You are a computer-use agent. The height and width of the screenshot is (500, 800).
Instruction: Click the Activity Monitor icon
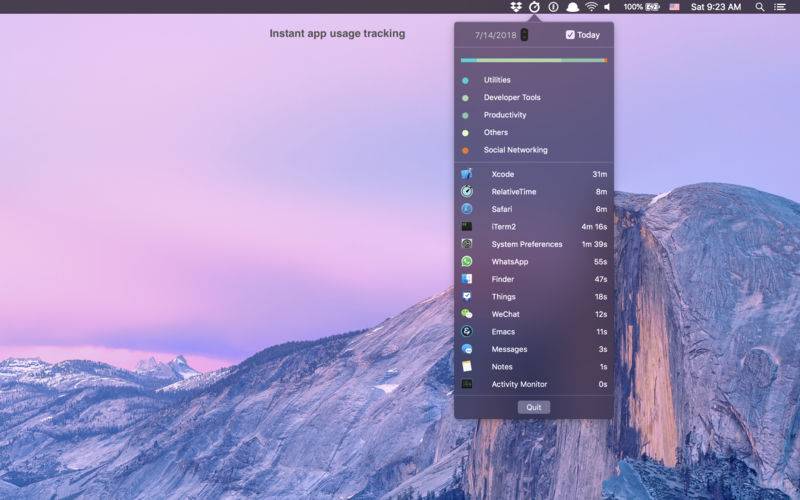[x=466, y=384]
